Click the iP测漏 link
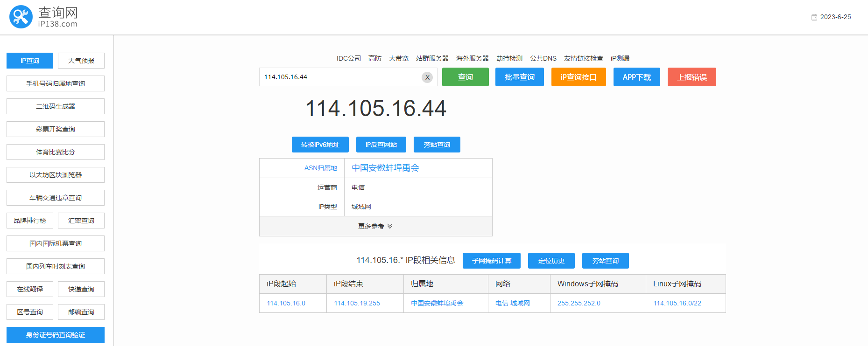 pyautogui.click(x=620, y=58)
